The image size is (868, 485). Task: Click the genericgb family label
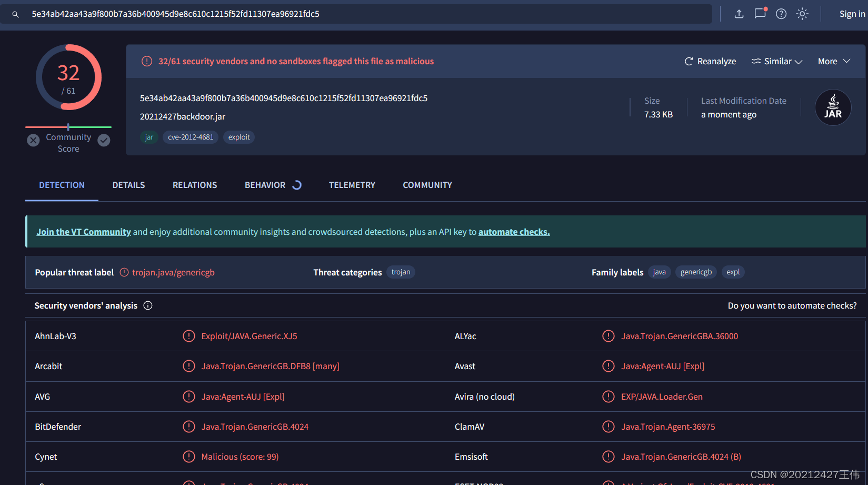696,272
